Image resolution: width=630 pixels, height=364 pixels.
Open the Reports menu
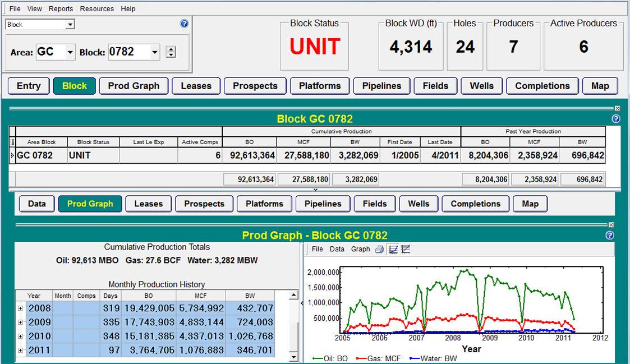pyautogui.click(x=61, y=9)
